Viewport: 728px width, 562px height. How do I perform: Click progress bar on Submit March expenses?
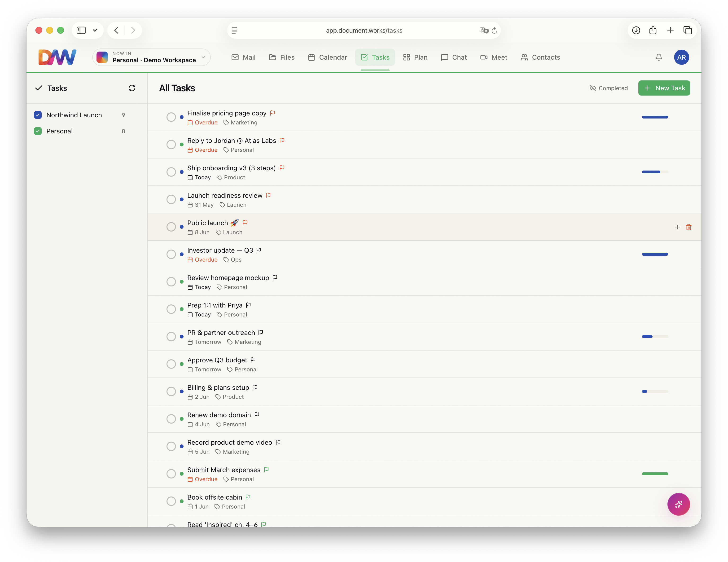click(x=655, y=474)
